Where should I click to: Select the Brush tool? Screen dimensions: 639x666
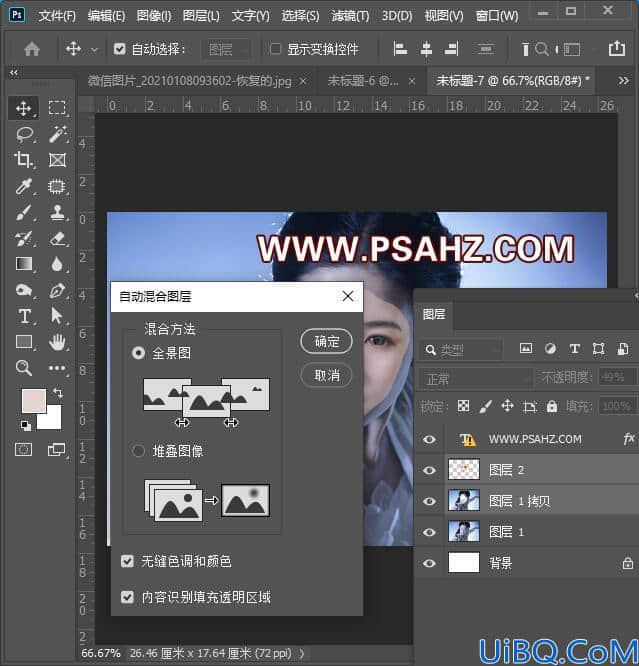(x=24, y=212)
